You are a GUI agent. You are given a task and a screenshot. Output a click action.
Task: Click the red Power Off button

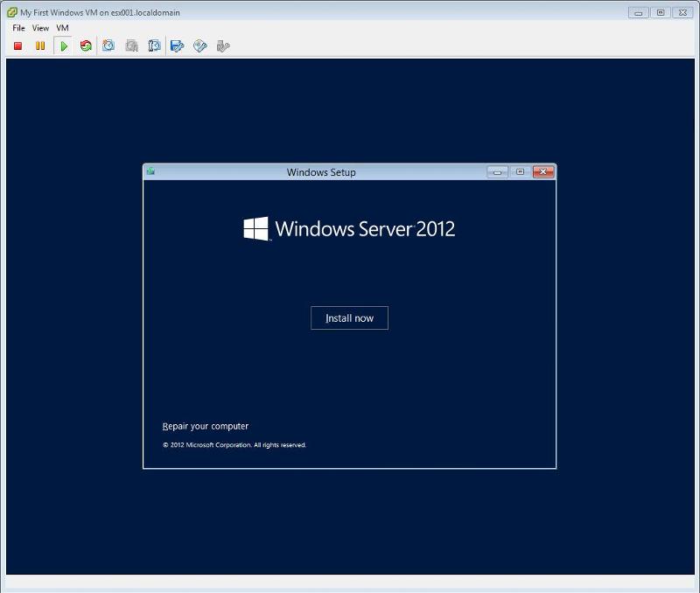[17, 46]
